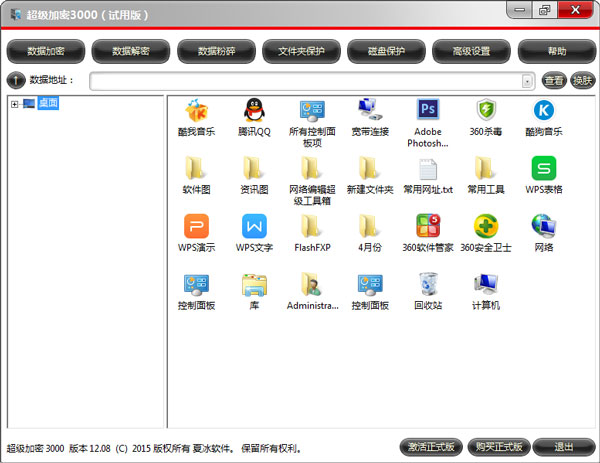The height and width of the screenshot is (463, 600).
Task: Select the 4月份 folder
Action: tap(370, 226)
